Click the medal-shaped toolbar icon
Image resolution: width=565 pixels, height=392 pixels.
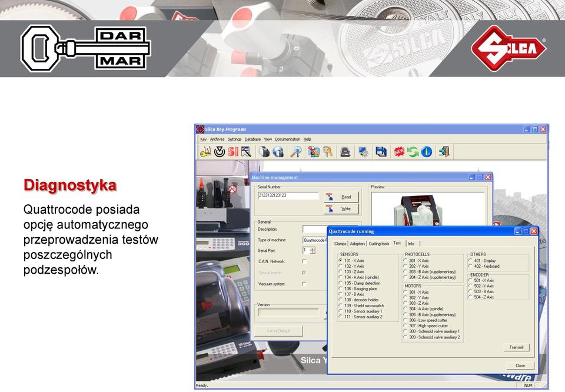pos(220,152)
